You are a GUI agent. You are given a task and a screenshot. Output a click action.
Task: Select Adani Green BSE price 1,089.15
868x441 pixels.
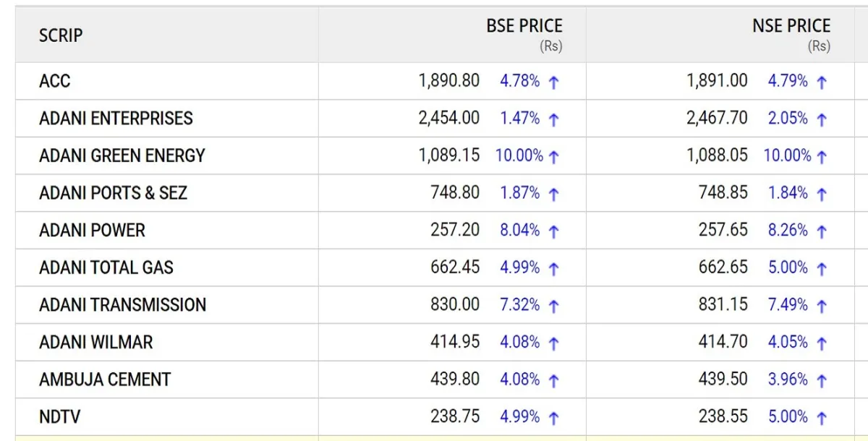(x=449, y=155)
